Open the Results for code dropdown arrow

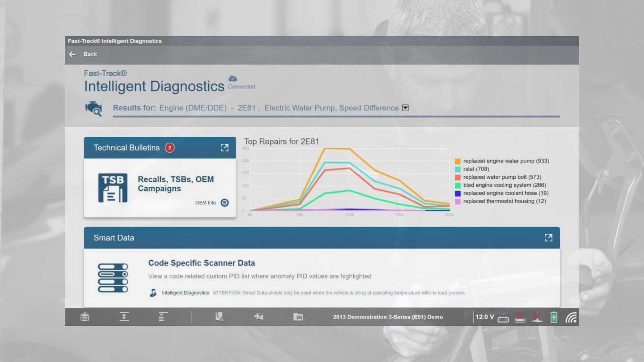pos(405,108)
